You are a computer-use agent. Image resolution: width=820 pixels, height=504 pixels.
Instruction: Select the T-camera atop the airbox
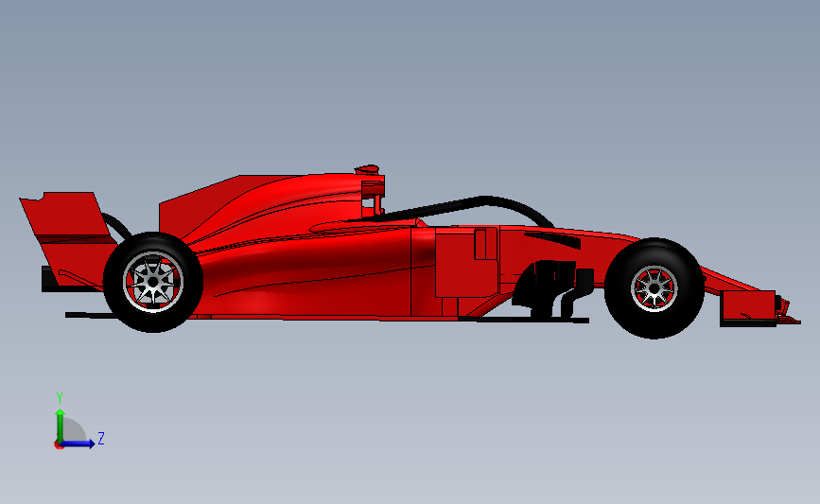pos(368,169)
